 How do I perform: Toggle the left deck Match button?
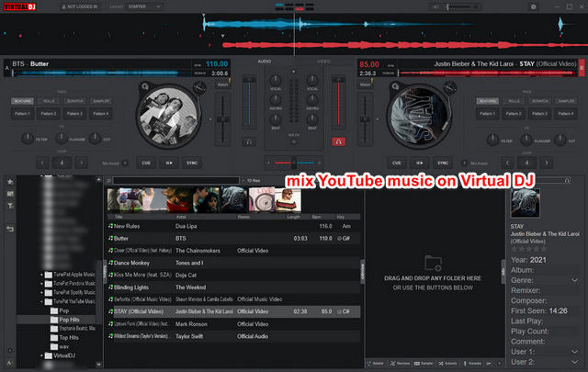[x=222, y=85]
